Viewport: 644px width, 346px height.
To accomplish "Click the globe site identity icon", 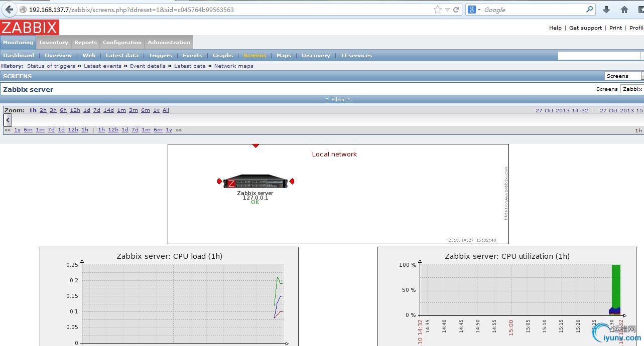I will tap(23, 10).
